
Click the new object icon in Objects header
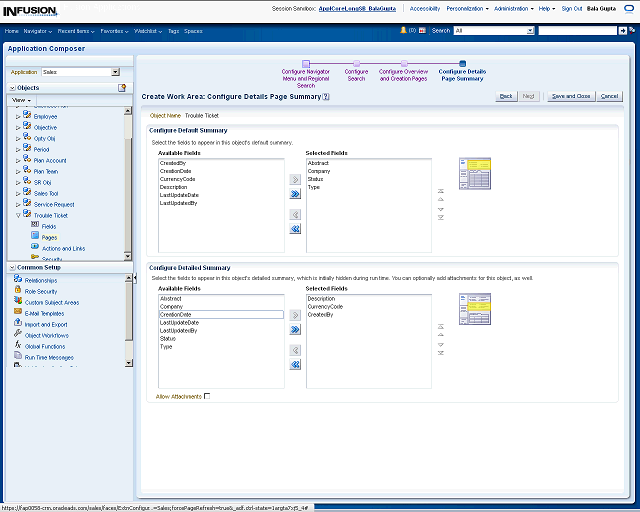click(122, 88)
